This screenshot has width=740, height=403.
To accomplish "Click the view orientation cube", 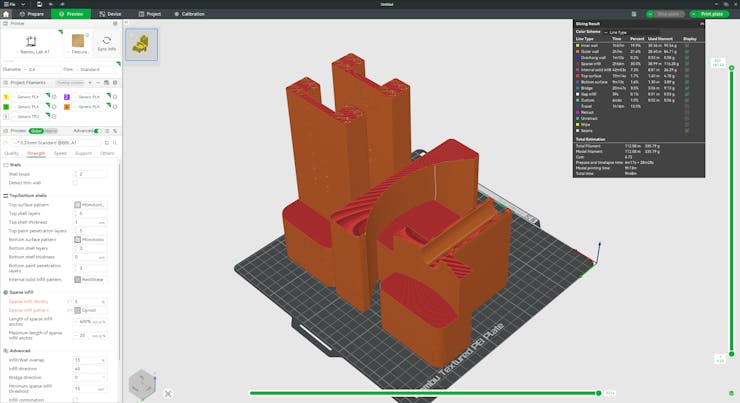I will point(141,384).
